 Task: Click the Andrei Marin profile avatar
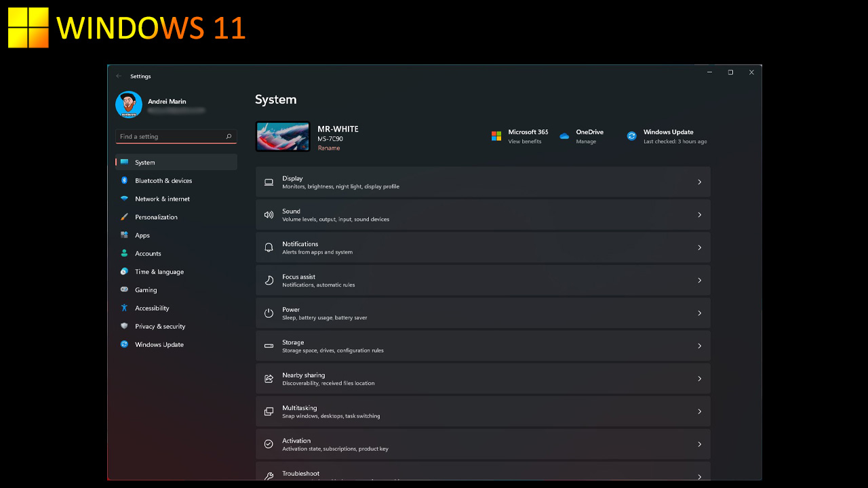129,104
